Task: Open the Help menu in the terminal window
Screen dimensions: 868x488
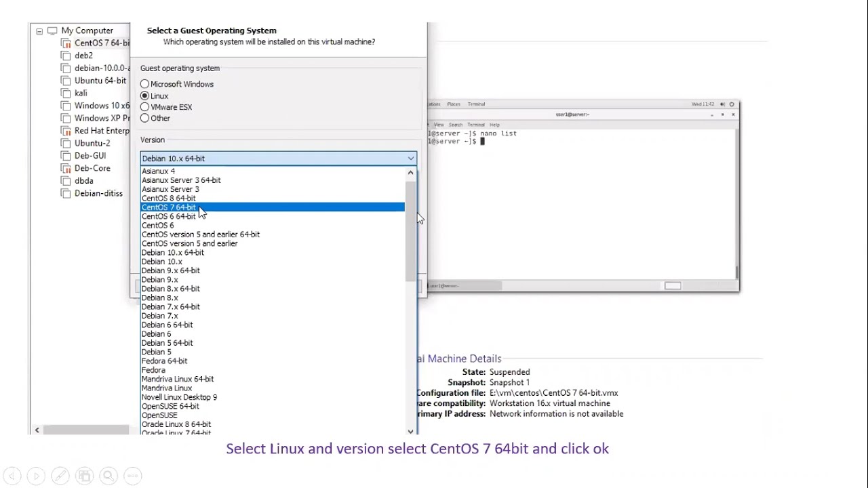Action: pos(494,125)
